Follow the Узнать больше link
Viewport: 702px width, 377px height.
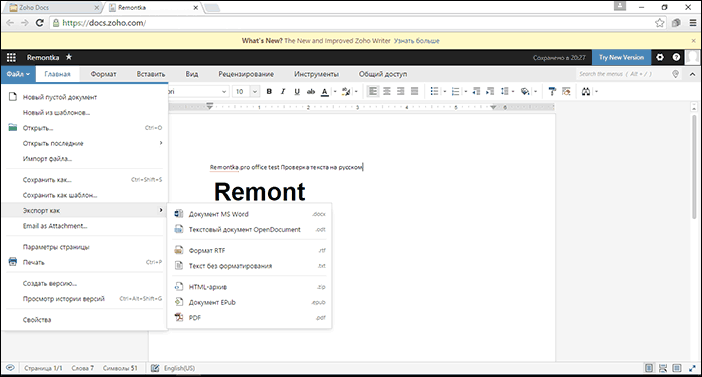tap(416, 41)
